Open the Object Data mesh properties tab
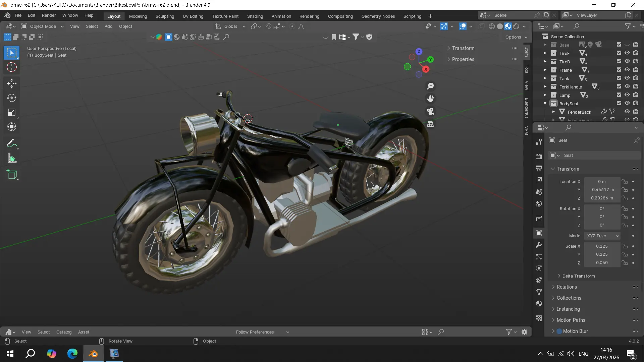 tap(539, 292)
